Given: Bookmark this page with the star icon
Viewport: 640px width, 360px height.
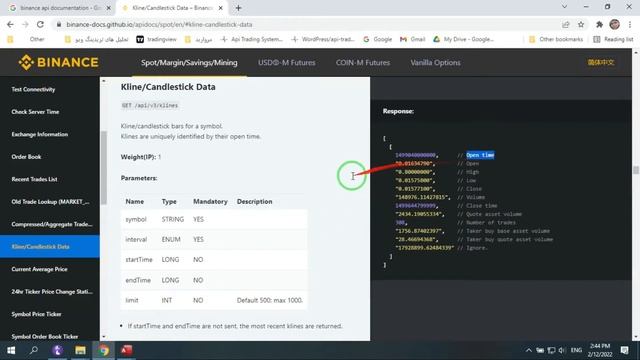Looking at the screenshot, I should tap(581, 24).
